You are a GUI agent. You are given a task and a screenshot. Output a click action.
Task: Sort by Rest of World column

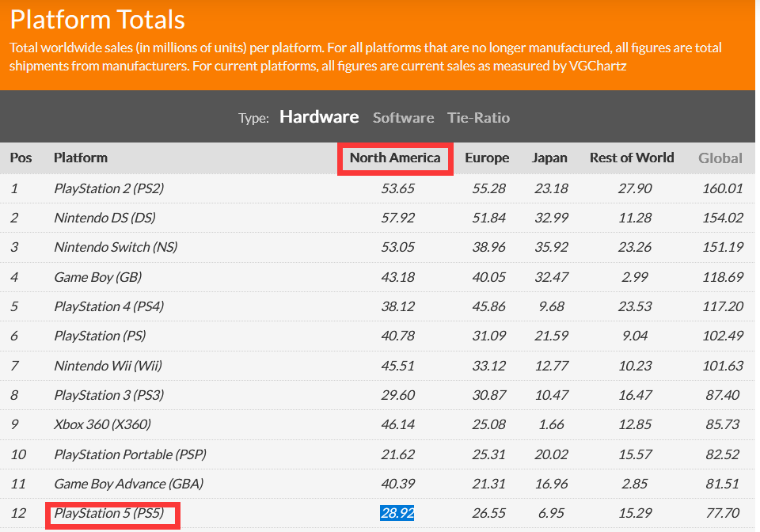[632, 158]
